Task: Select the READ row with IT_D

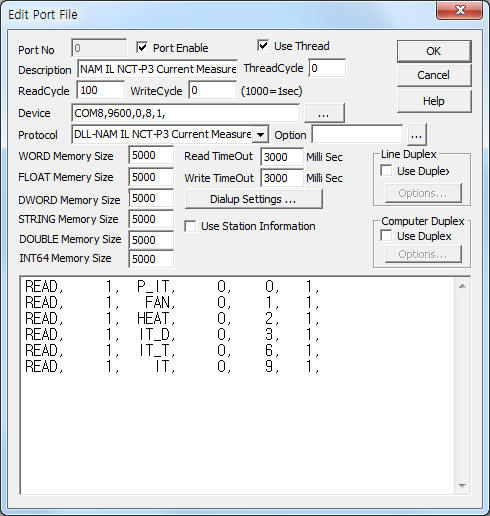Action: 172,334
